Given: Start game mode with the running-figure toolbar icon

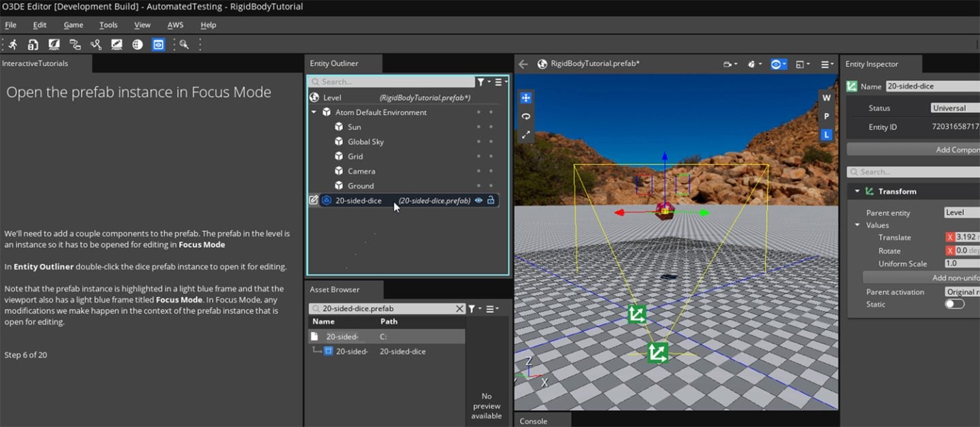Looking at the screenshot, I should tap(14, 44).
